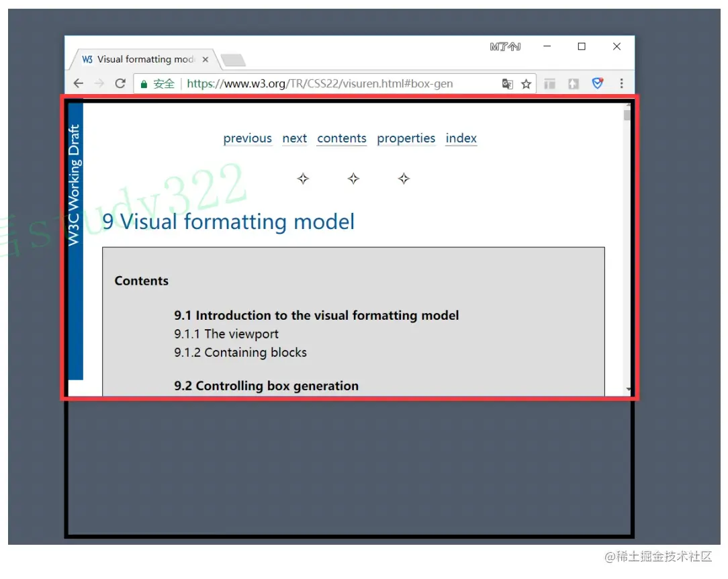Click the page scrollbar thumb
The image size is (728, 579).
627,114
